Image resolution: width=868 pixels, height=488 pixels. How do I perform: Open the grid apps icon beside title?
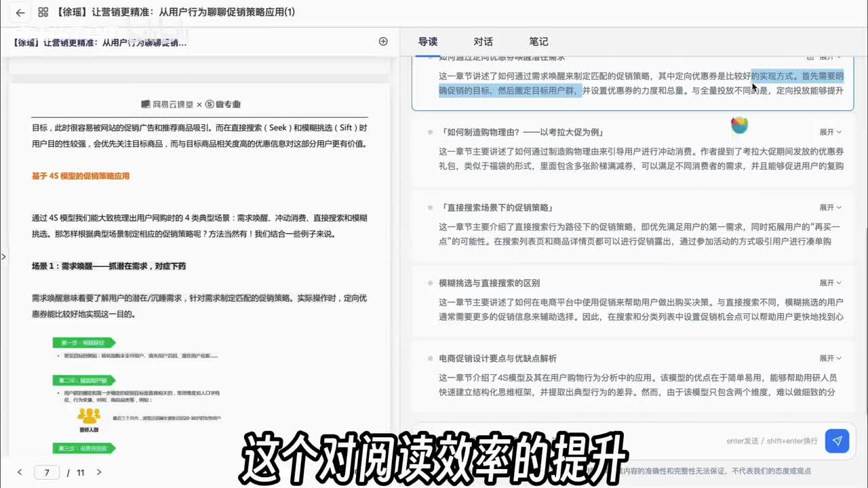click(x=43, y=13)
